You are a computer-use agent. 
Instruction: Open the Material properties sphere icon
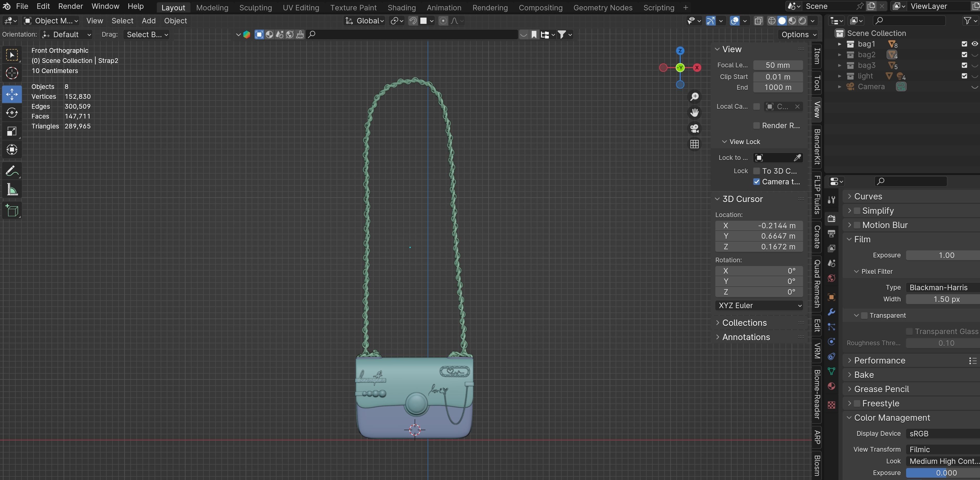(831, 386)
